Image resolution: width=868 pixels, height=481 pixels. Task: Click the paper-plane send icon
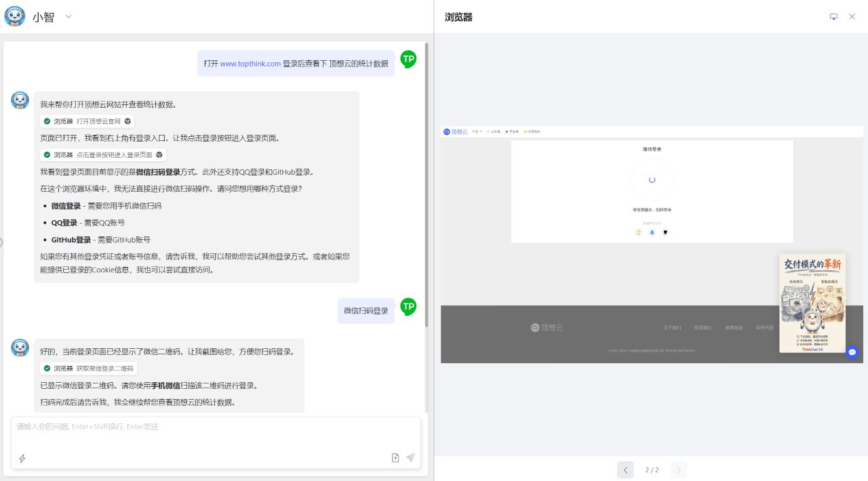[410, 458]
